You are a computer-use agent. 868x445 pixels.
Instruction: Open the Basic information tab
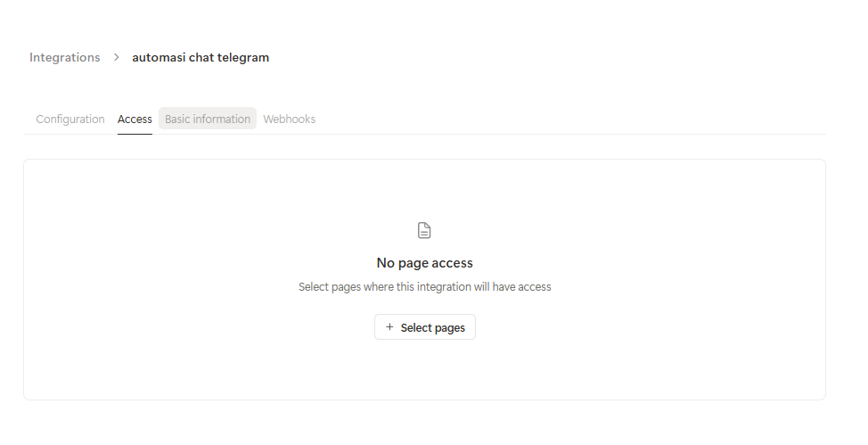coord(208,119)
